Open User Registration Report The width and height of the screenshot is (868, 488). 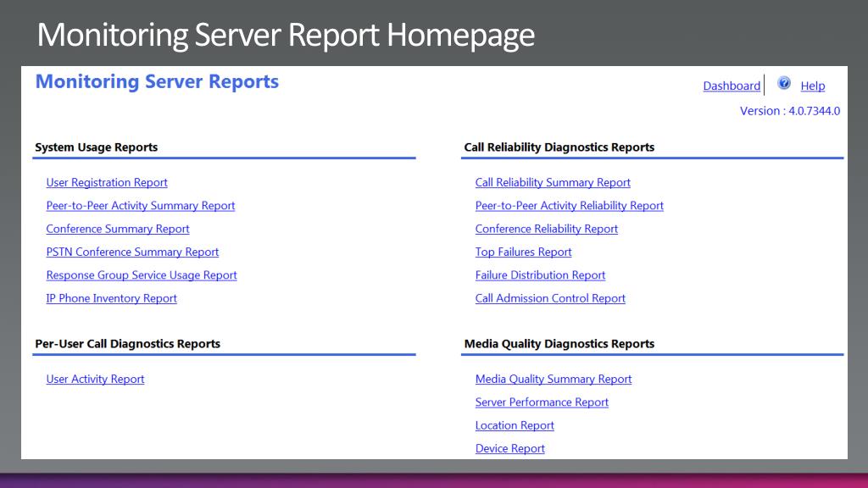coord(107,183)
